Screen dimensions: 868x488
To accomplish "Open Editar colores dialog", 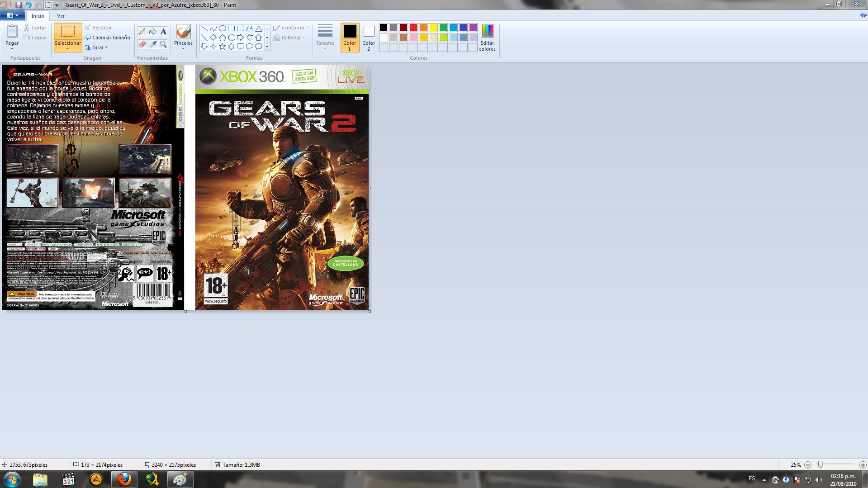I will pyautogui.click(x=487, y=38).
